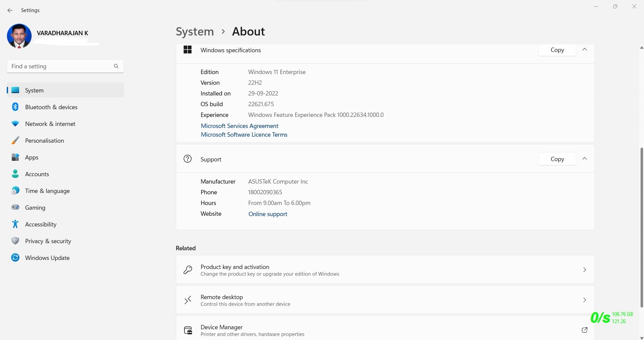Open the Online support website link
The image size is (644, 340).
[268, 214]
